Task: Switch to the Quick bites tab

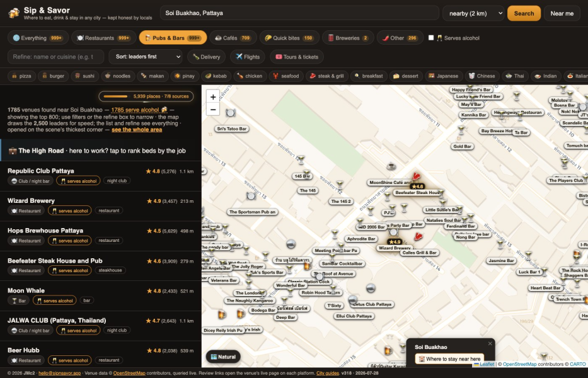Action: 289,38
